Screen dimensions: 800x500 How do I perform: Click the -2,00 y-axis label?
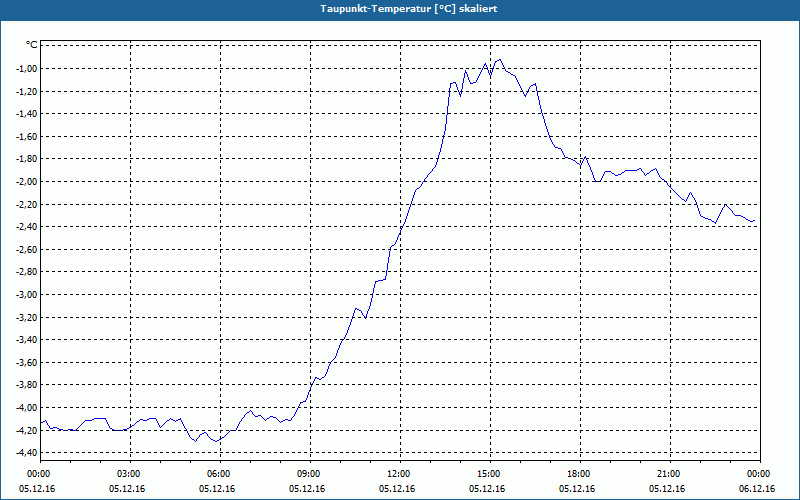click(x=28, y=182)
